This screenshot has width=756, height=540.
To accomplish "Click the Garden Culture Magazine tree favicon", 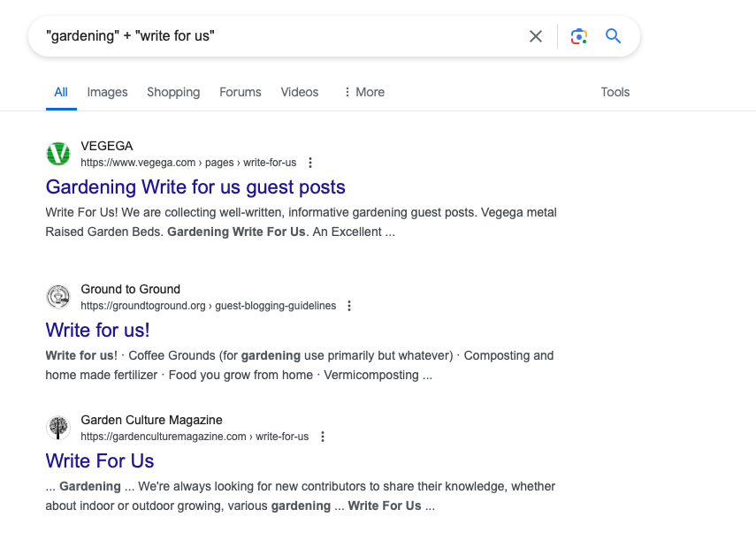I will 58,427.
